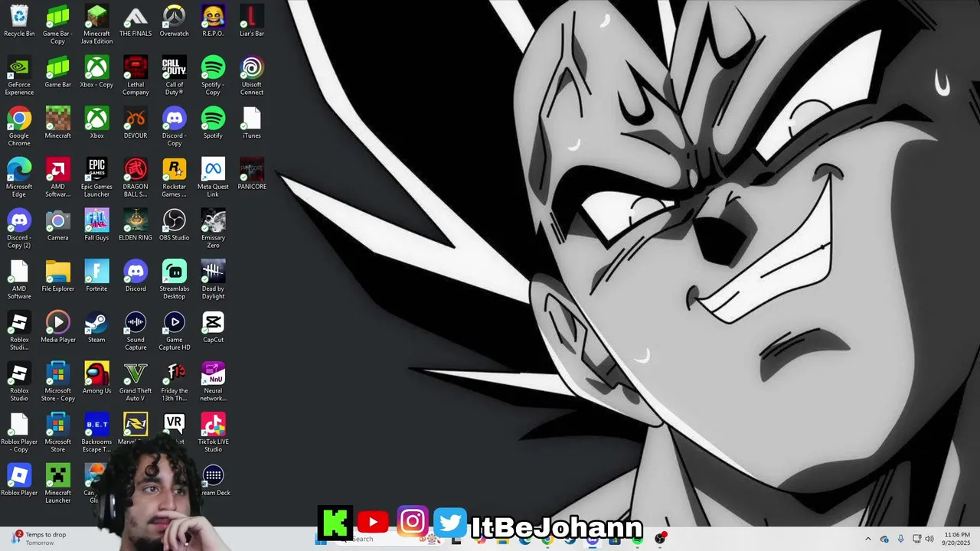Open the Fortnite shortcut
This screenshot has height=551, width=980.
click(96, 275)
